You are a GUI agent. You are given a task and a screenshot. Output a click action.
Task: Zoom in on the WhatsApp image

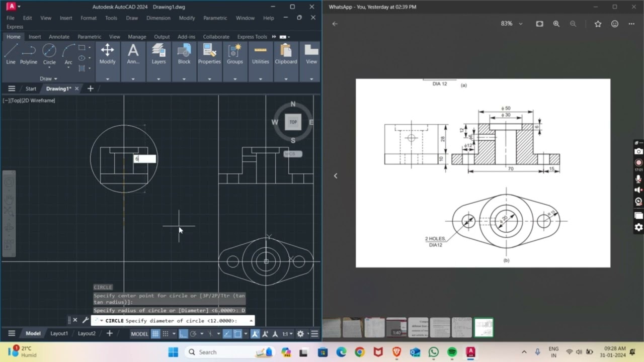click(x=556, y=24)
